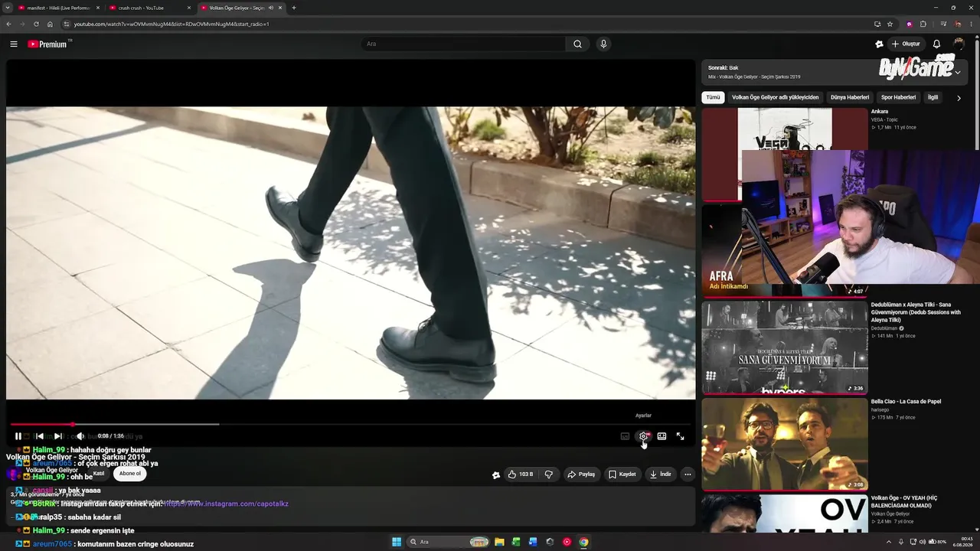Image resolution: width=980 pixels, height=551 pixels.
Task: Enter fullscreen mode
Action: pyautogui.click(x=680, y=436)
